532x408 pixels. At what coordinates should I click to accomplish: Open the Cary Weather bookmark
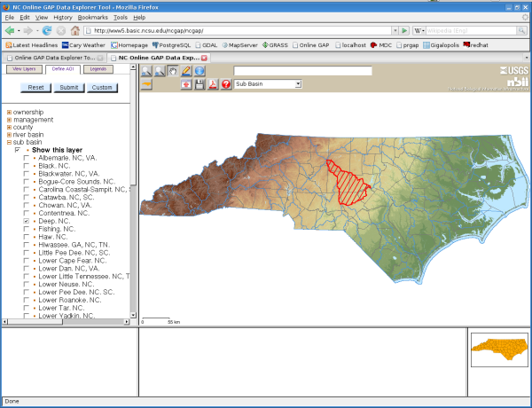[x=83, y=45]
